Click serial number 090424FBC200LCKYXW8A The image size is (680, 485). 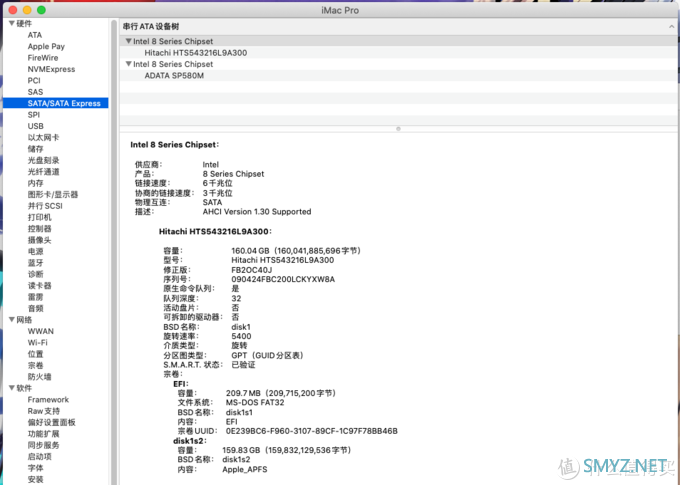point(283,279)
